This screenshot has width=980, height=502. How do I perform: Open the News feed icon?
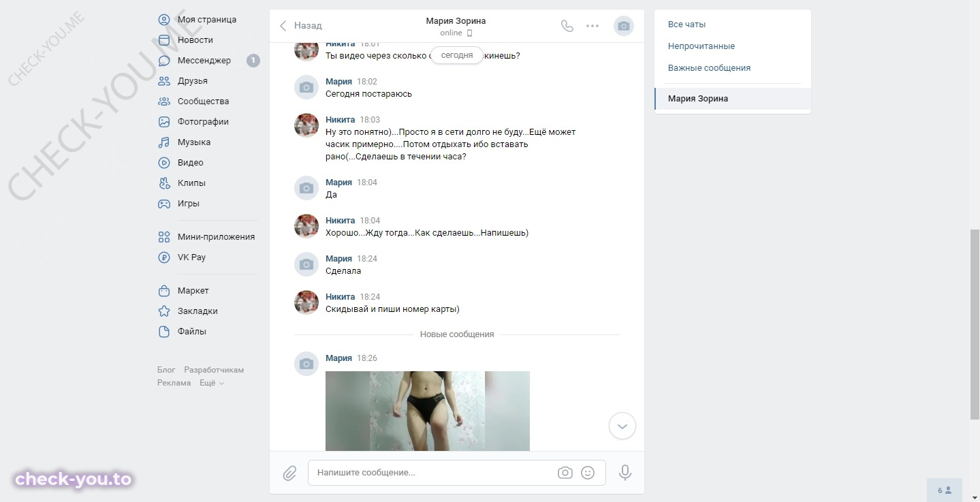click(x=164, y=40)
